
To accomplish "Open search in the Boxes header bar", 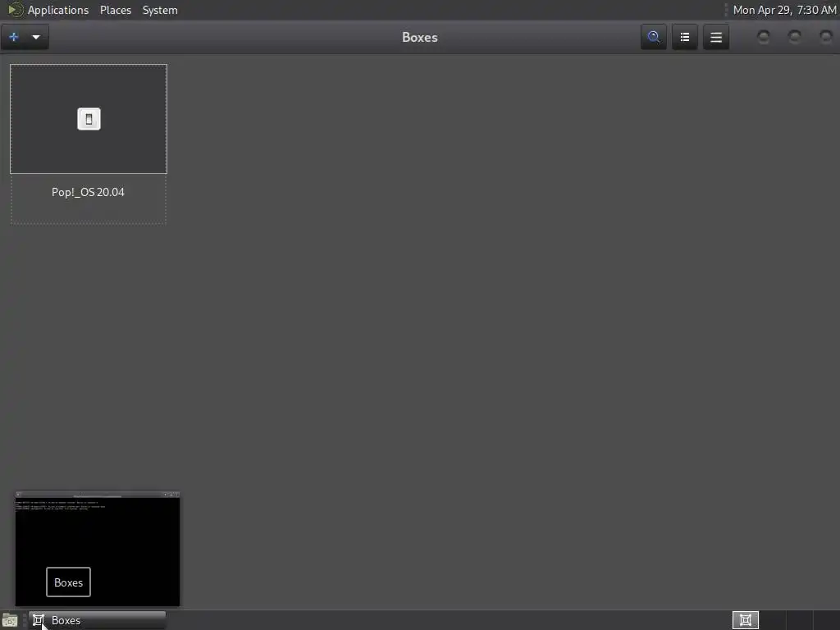I will pyautogui.click(x=653, y=37).
